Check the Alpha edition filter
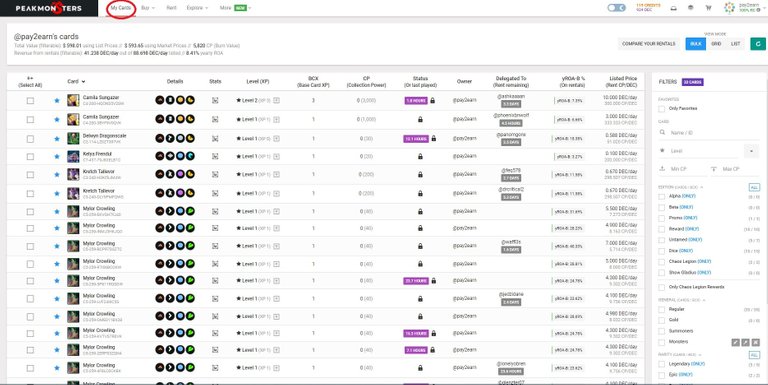 coord(662,196)
